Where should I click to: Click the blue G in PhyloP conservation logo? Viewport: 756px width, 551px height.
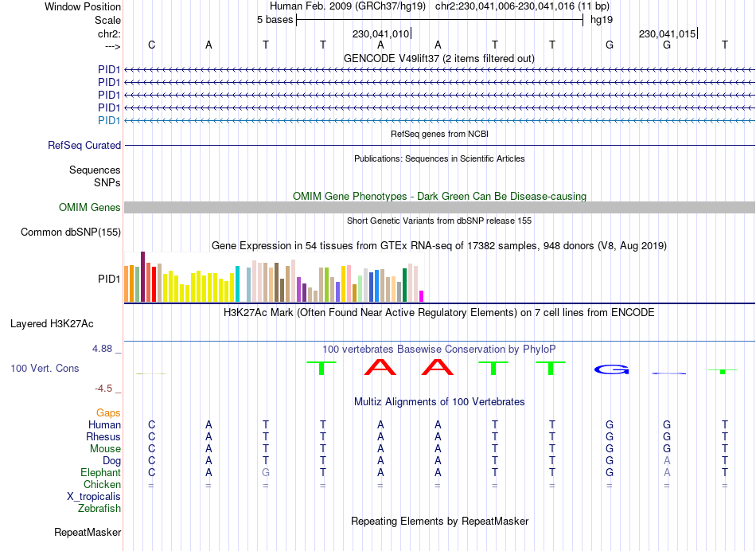[611, 369]
